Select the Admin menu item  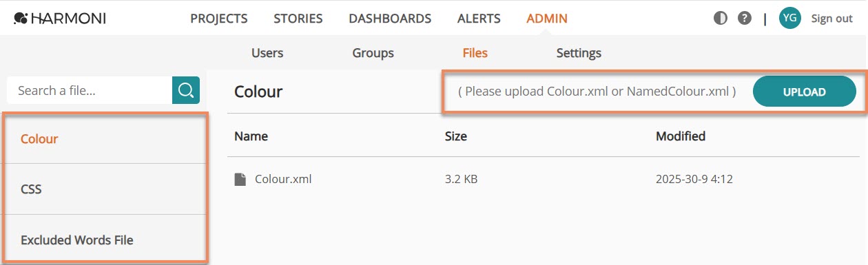tap(547, 19)
